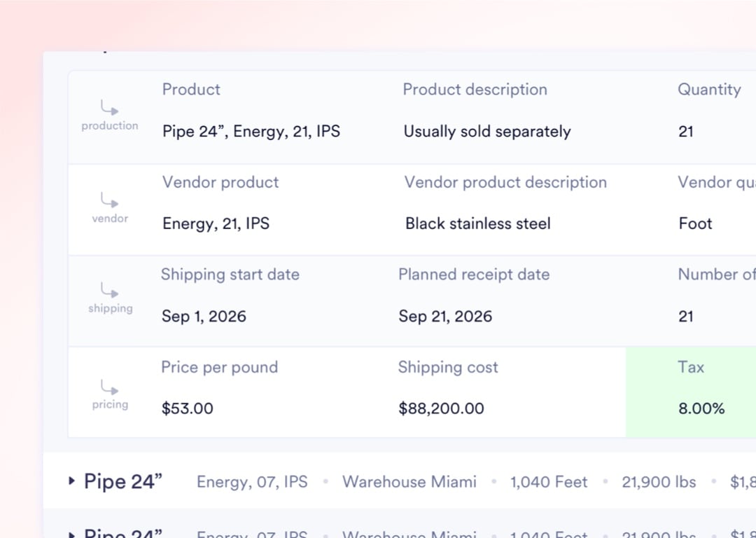Click the Product value Pipe 24", Energy, 21, IPS
The height and width of the screenshot is (538, 756).
[x=251, y=131]
